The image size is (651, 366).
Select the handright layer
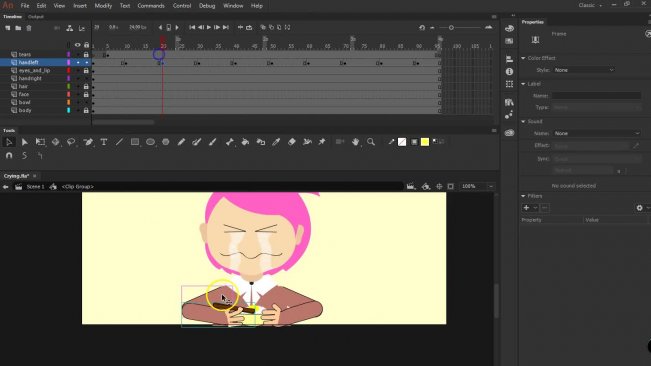click(30, 78)
